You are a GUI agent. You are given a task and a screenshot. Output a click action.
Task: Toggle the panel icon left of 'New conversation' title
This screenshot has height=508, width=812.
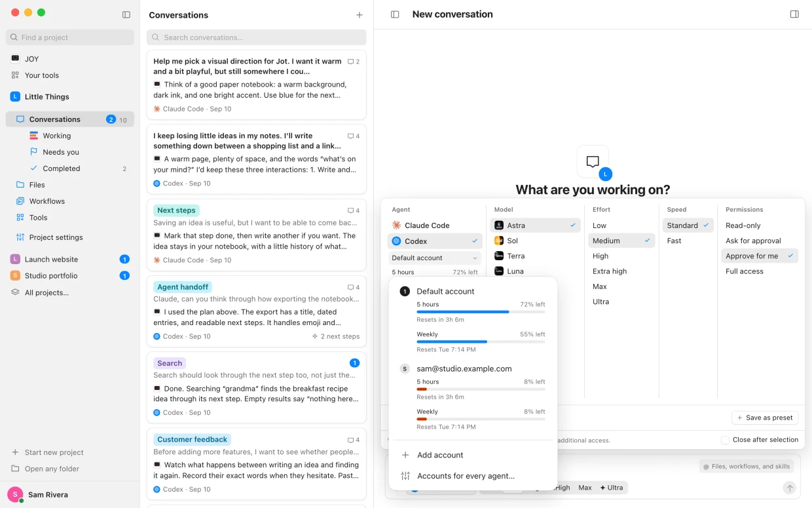[395, 14]
